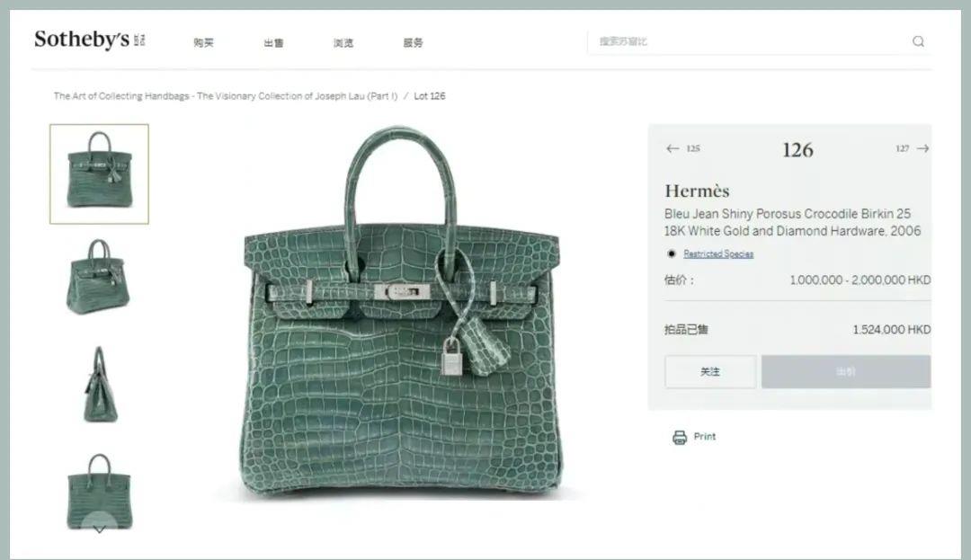The width and height of the screenshot is (971, 560).
Task: Open the 购买 menu
Action: 204,42
